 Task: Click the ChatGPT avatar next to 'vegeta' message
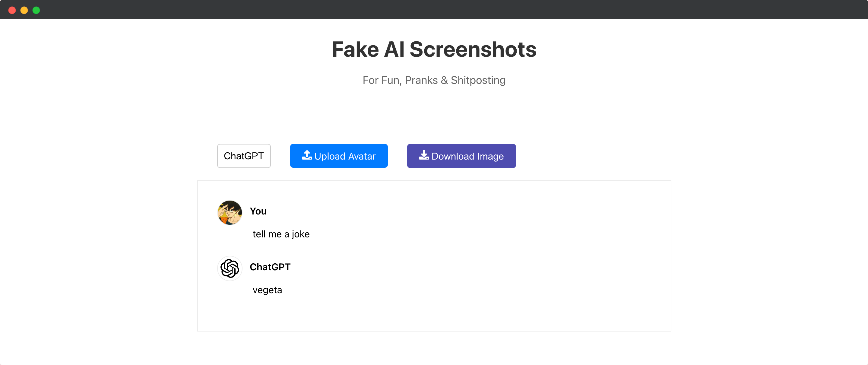pos(230,268)
